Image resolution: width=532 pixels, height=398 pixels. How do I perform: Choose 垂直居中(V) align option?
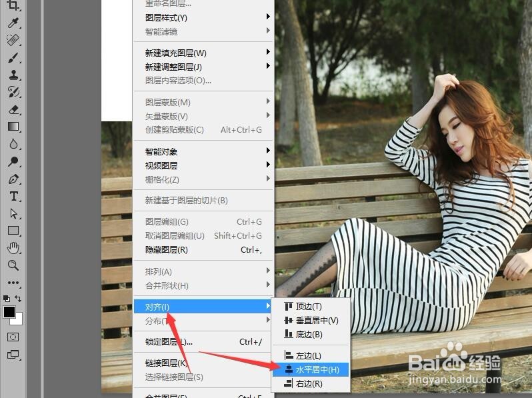click(x=311, y=320)
